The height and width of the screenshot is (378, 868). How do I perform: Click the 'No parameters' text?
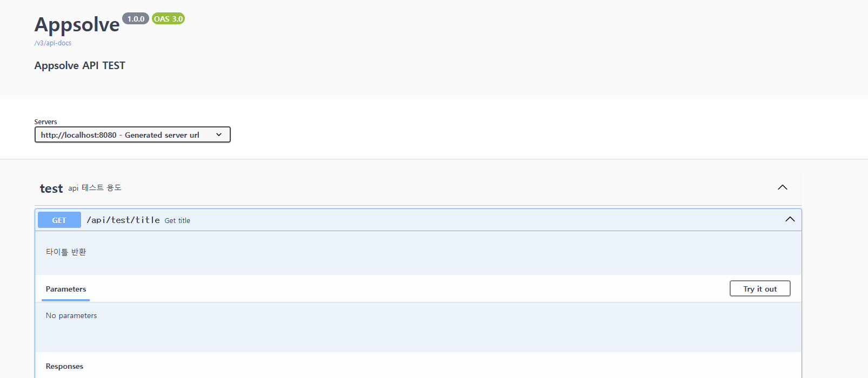(71, 315)
